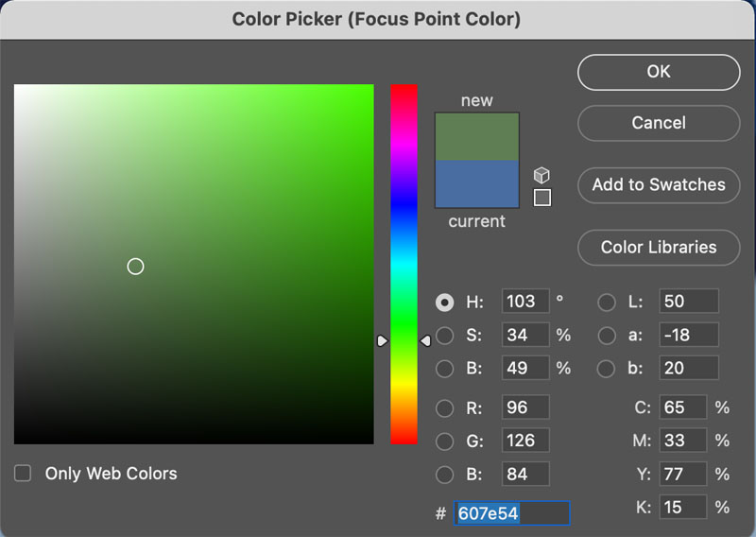756x537 pixels.
Task: Click the Cyan percentage field
Action: [682, 408]
